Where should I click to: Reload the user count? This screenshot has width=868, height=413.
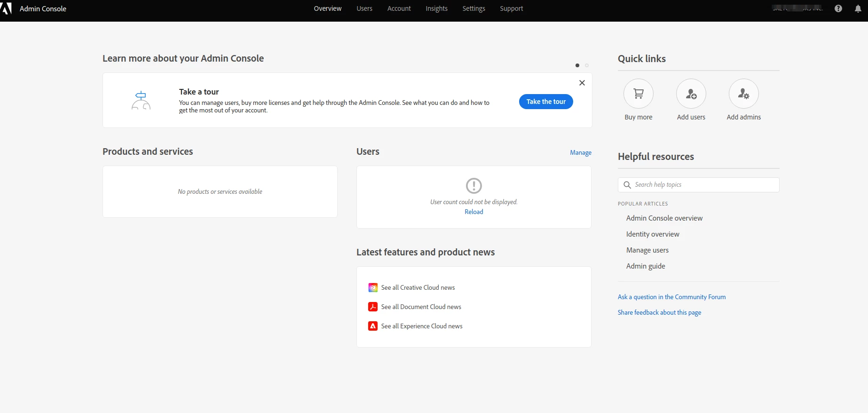pos(474,212)
